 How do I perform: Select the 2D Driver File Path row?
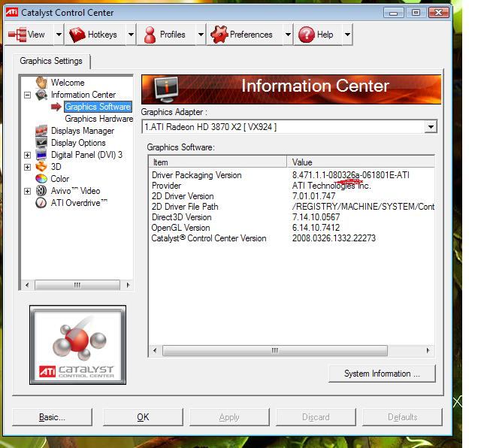[292, 207]
